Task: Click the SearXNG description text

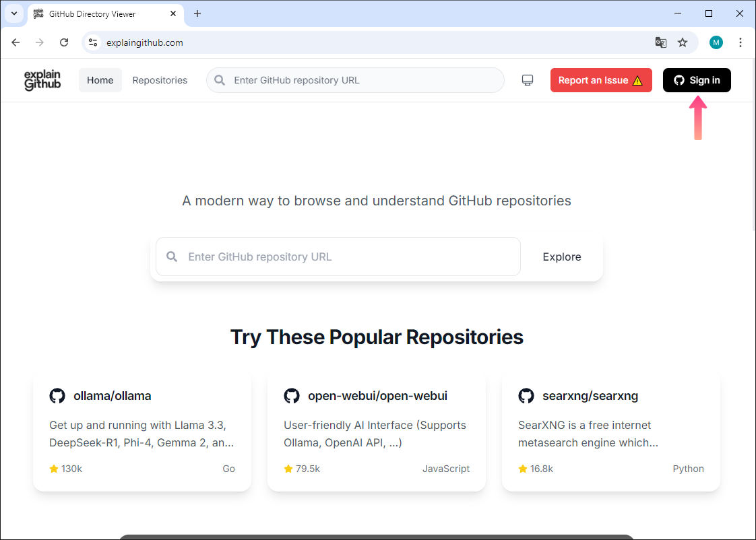Action: pos(588,434)
